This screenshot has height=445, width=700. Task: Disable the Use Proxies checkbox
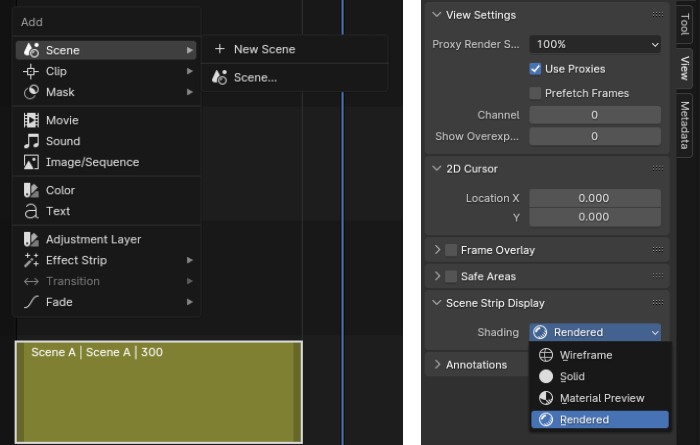tap(535, 69)
